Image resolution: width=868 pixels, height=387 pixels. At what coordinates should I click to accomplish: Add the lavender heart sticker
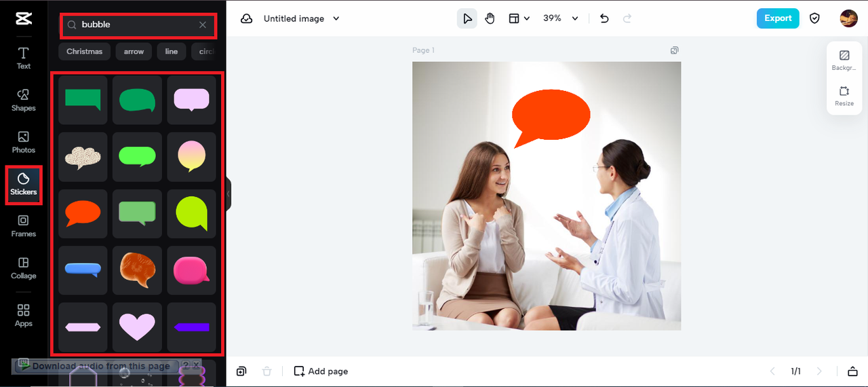[137, 327]
